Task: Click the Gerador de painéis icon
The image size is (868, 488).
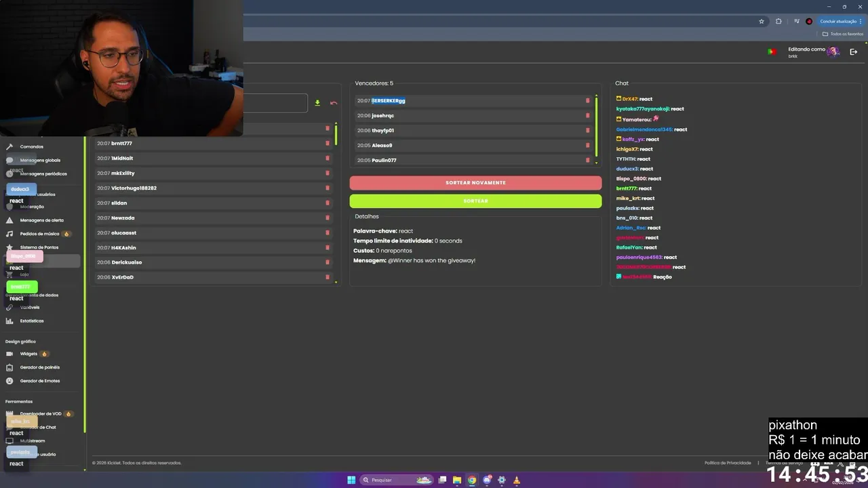Action: [x=9, y=367]
